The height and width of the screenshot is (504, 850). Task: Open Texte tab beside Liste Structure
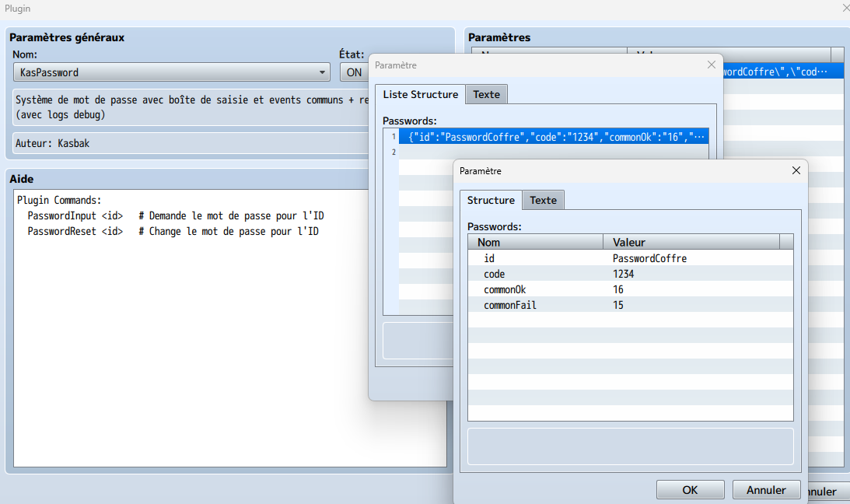pyautogui.click(x=486, y=94)
